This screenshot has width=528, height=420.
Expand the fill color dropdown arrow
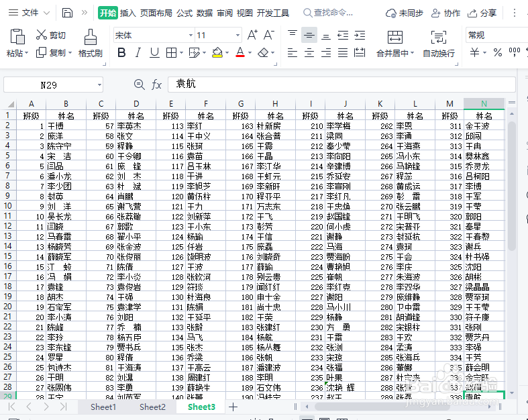coord(227,52)
